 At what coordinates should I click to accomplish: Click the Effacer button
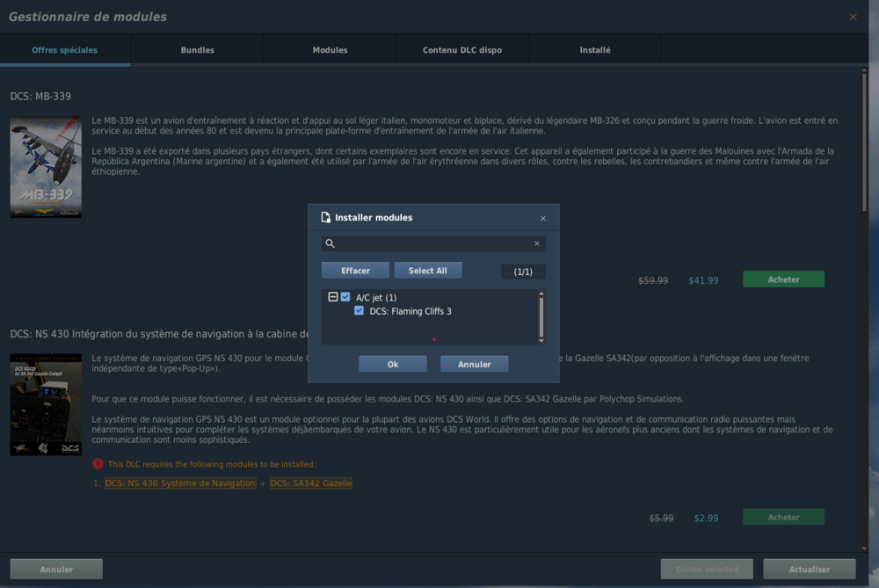pos(355,270)
